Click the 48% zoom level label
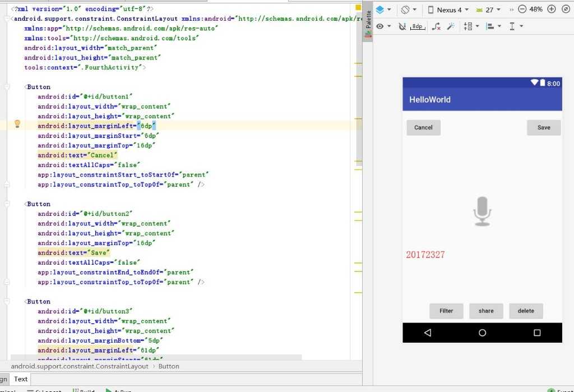This screenshot has height=392, width=574. (x=536, y=9)
